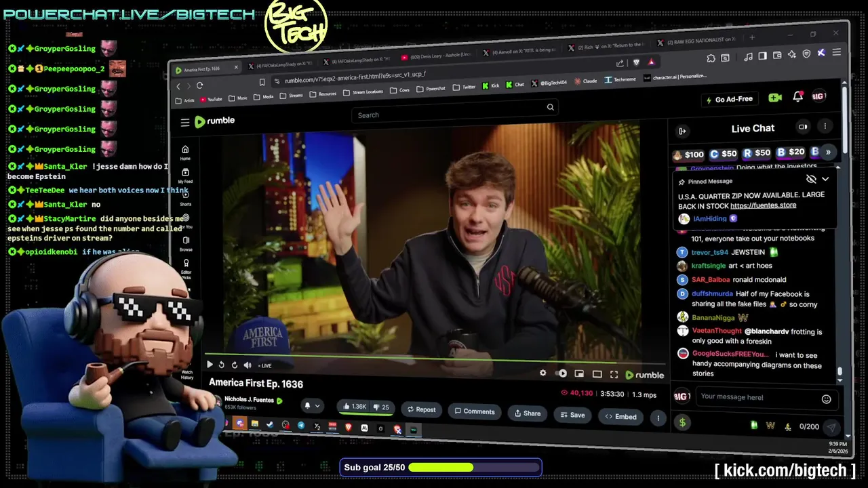Click the Share button

[x=528, y=413]
